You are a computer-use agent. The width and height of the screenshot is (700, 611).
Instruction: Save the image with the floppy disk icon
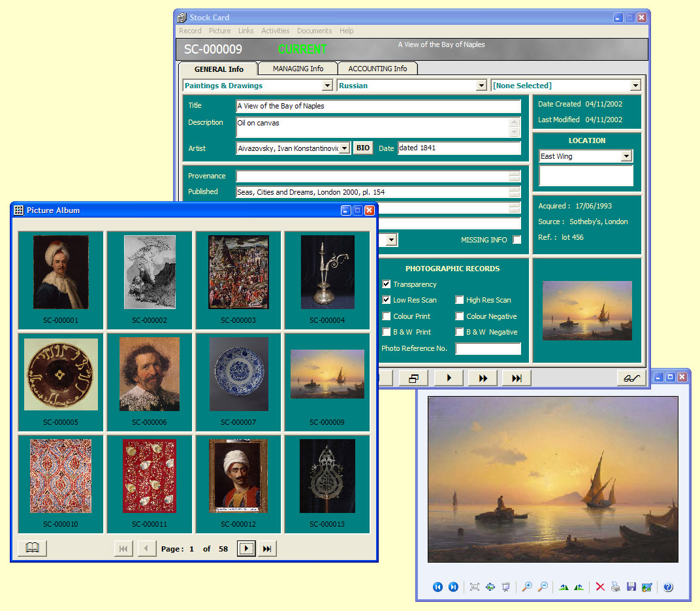631,587
